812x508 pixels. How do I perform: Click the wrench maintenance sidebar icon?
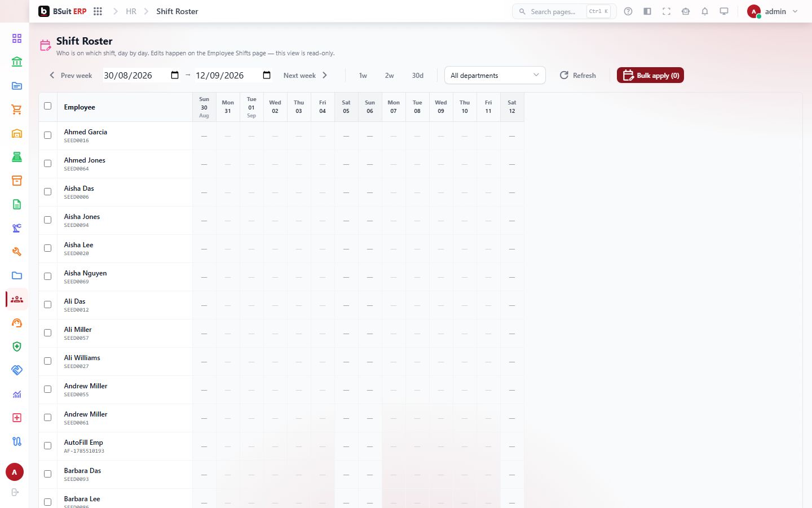[x=17, y=252]
